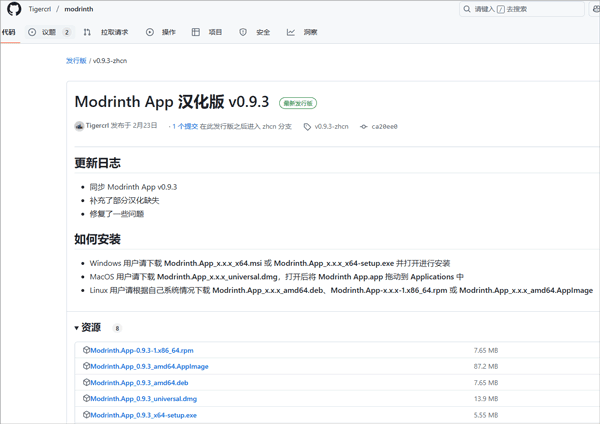Switch to the 洞察 tab
The width and height of the screenshot is (600, 424).
[310, 32]
